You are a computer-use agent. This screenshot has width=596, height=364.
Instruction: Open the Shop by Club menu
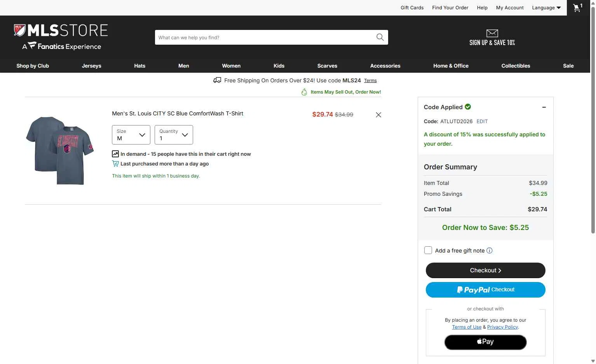(x=33, y=66)
